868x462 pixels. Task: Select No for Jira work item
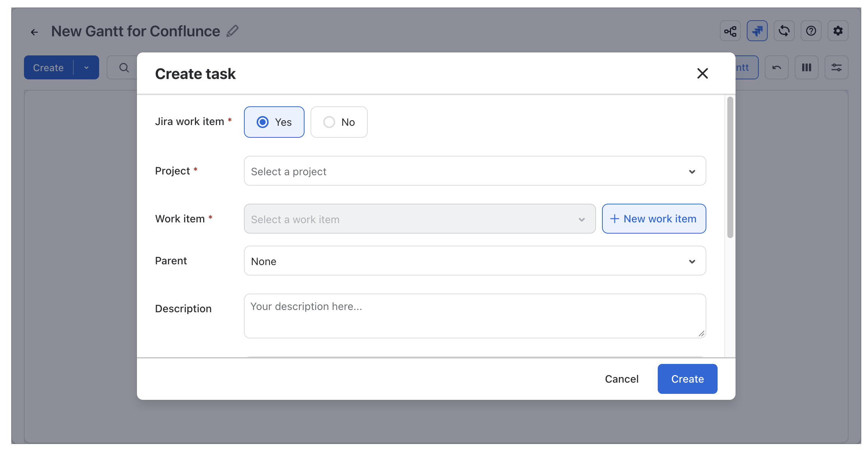(339, 122)
